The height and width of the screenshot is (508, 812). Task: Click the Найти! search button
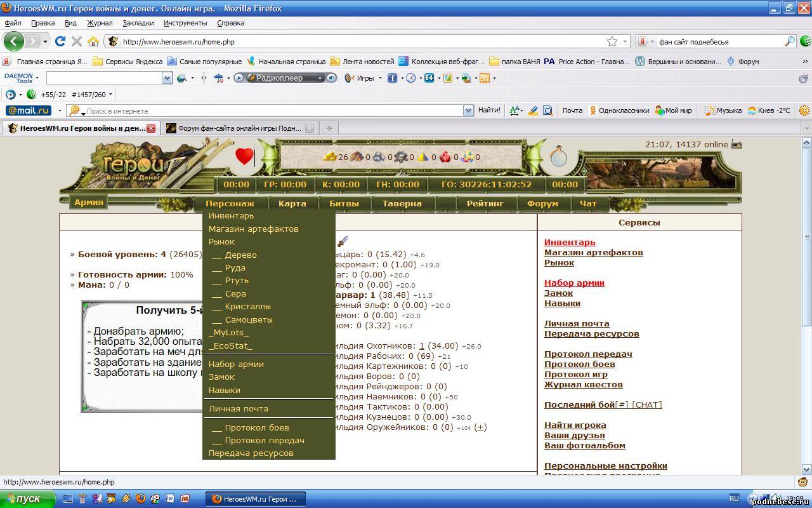click(x=489, y=110)
